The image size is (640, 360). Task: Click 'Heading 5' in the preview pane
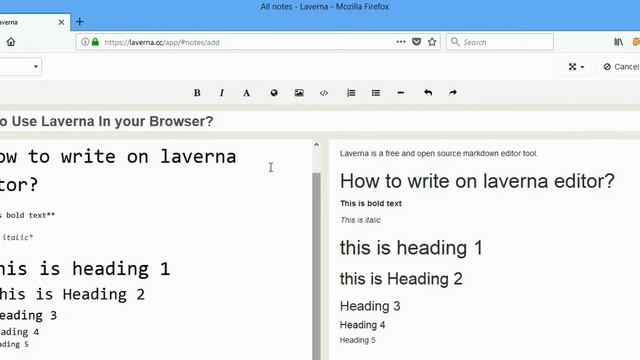358,340
